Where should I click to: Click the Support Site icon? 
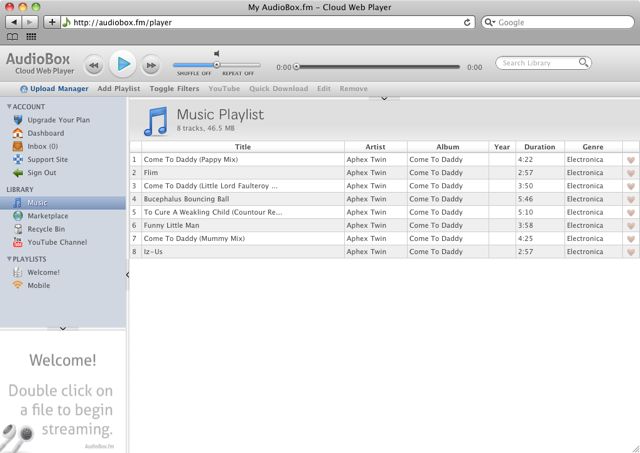point(18,159)
